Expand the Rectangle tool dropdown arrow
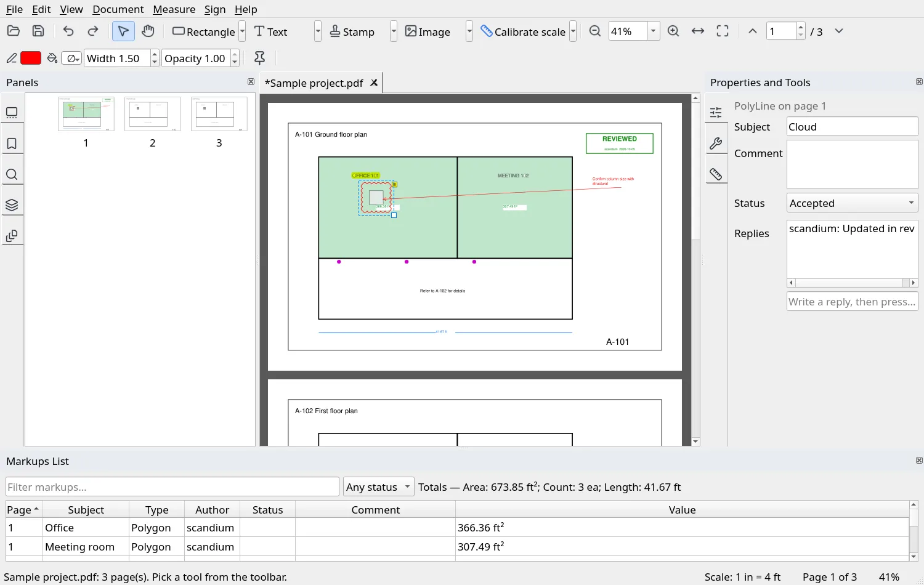This screenshot has height=585, width=924. click(x=242, y=31)
